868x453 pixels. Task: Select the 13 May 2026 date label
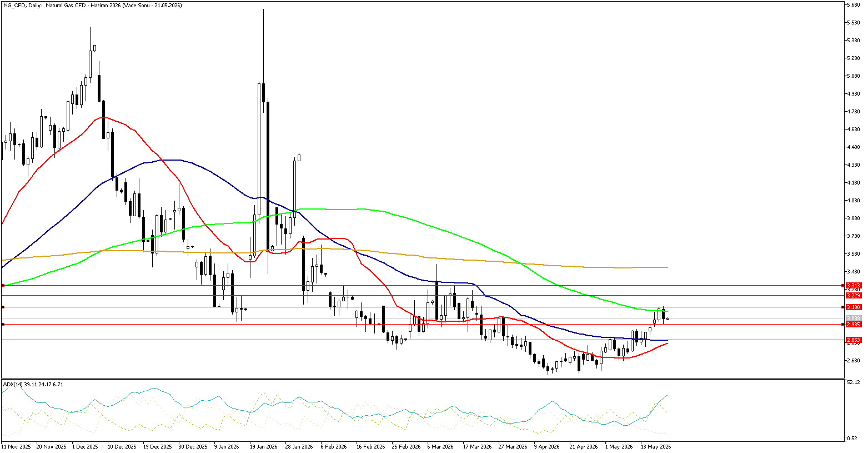655,446
